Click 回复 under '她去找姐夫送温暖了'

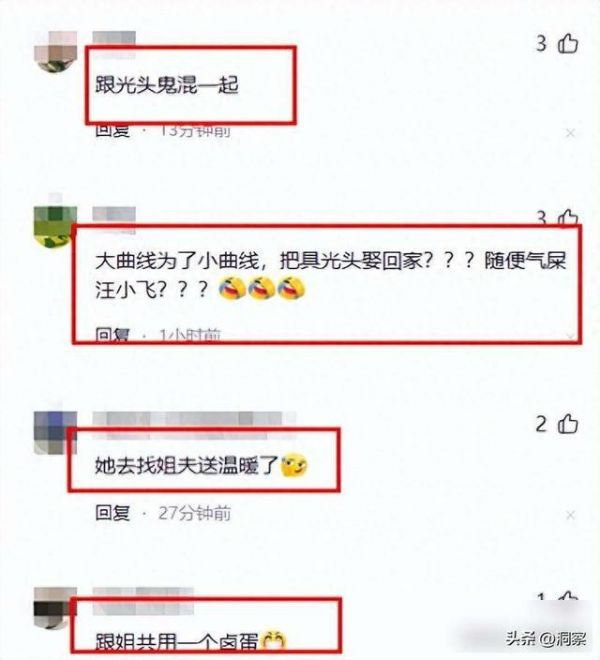point(112,513)
